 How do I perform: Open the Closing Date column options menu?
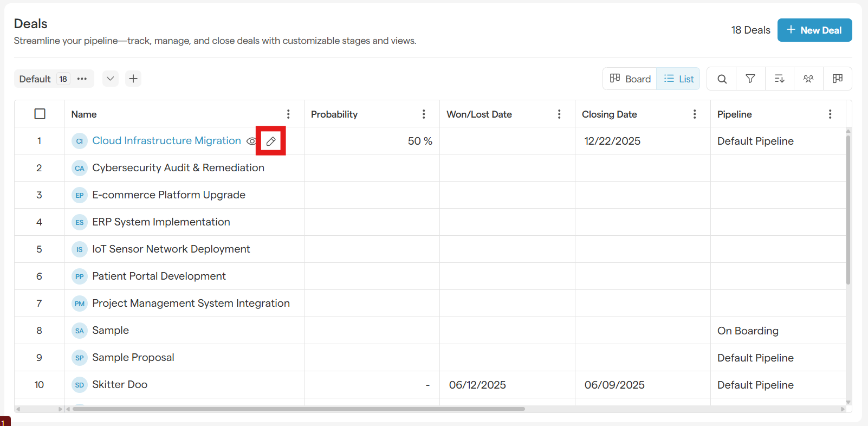(x=695, y=114)
